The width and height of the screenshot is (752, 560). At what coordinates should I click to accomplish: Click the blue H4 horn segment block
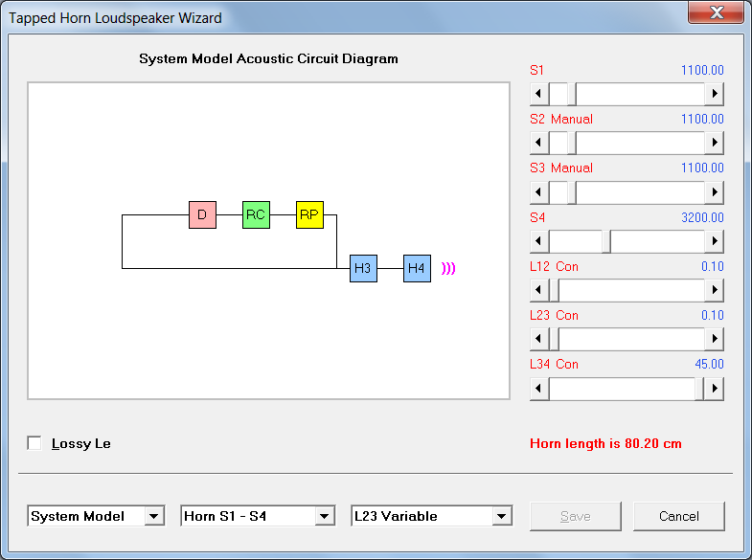[417, 268]
